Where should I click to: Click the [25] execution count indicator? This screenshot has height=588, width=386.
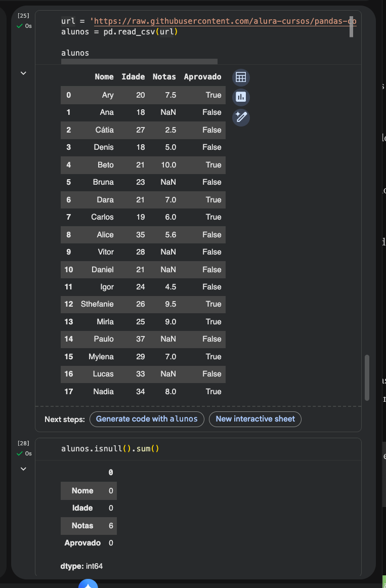click(23, 16)
